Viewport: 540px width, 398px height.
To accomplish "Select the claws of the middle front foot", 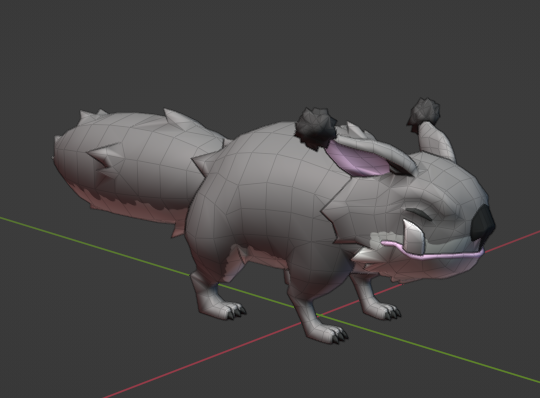I will click(x=336, y=334).
